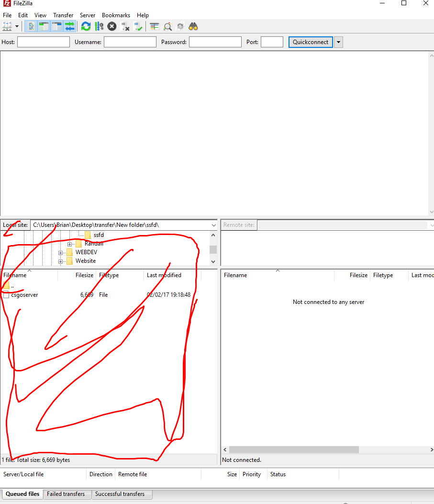This screenshot has height=504, width=434.
Task: Switch to the Failed transfers tab
Action: click(x=66, y=494)
